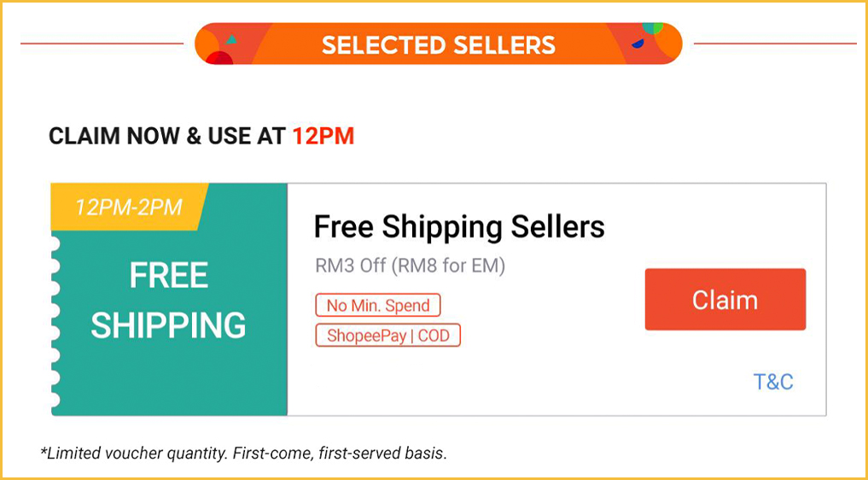The height and width of the screenshot is (480, 868).
Task: Click the RM3 Off (RM8 for EM) text
Action: pos(410,266)
